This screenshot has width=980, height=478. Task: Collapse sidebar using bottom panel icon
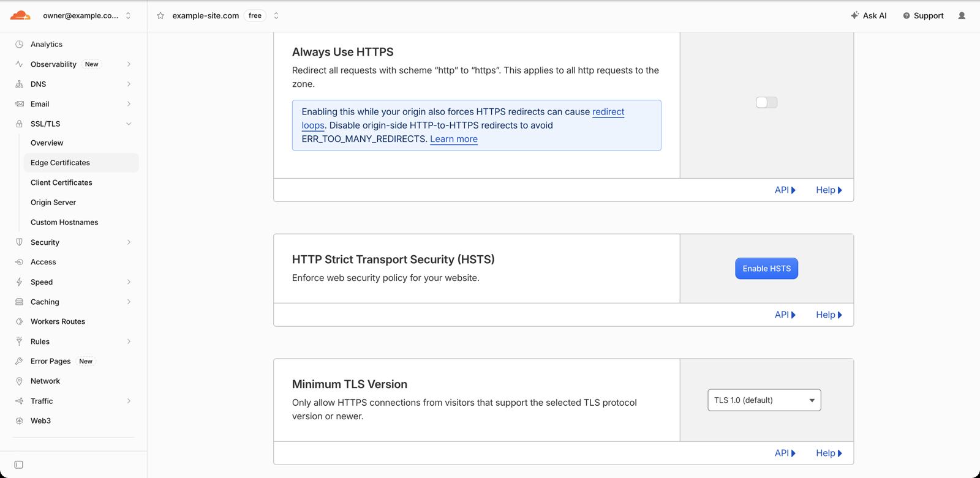click(19, 465)
